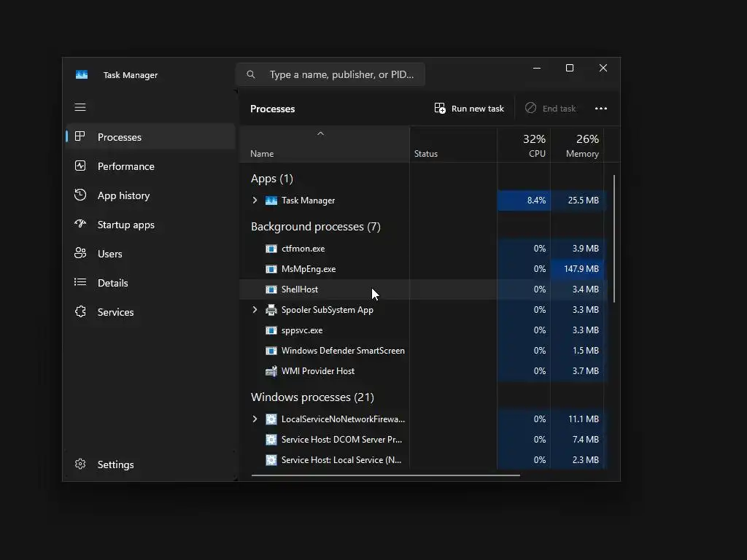Click the sort arrow above Name column

pos(321,133)
